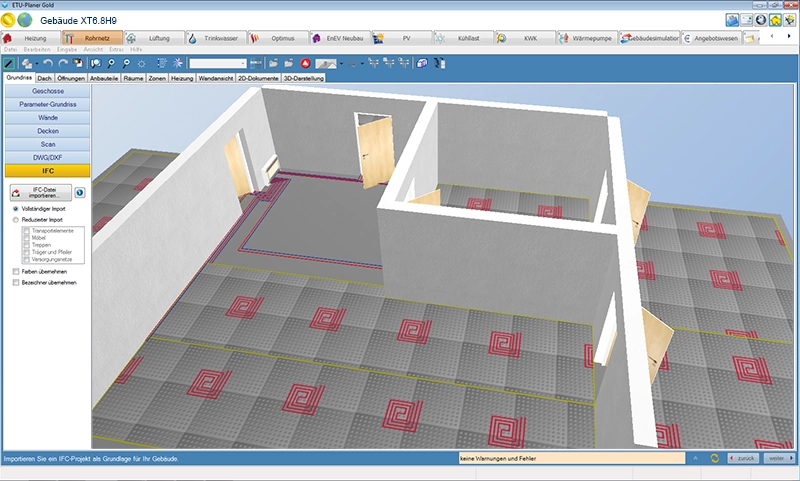800x481 pixels.
Task: Click the pencil edit tool icon
Action: 8,63
